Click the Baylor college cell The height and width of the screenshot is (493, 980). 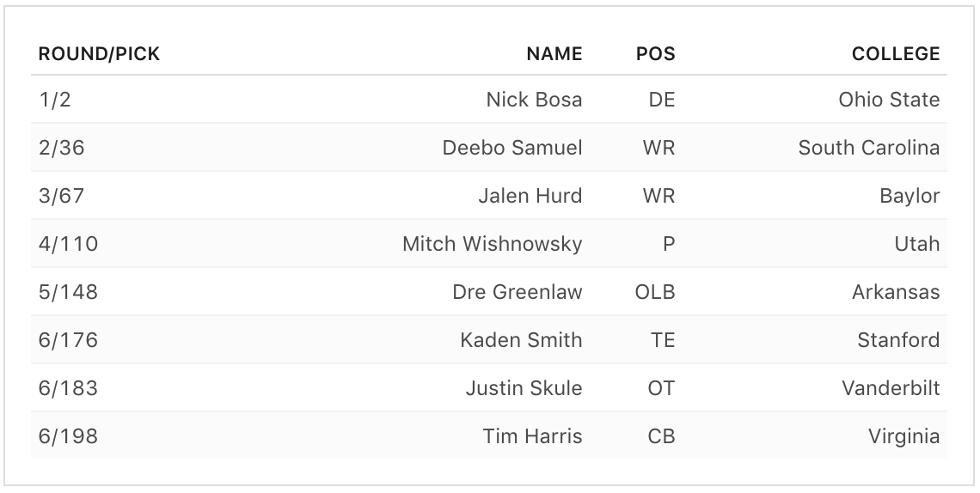[910, 196]
